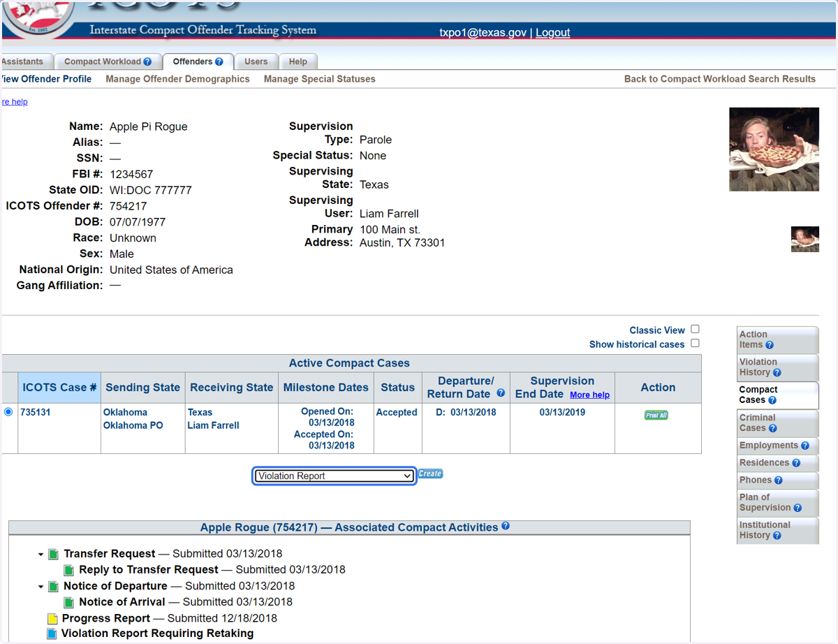Click help icon on Compact Workload tab
The image size is (838, 644).
147,61
